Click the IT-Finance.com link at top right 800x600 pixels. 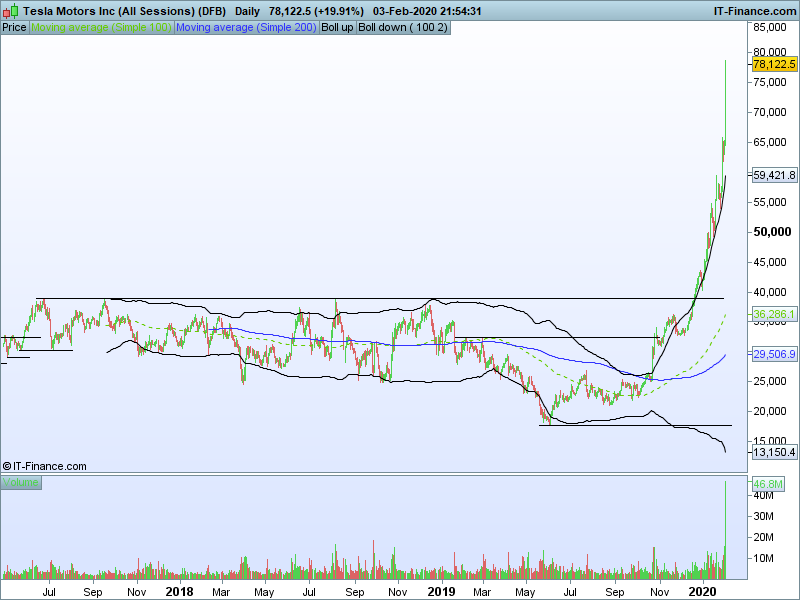(755, 11)
